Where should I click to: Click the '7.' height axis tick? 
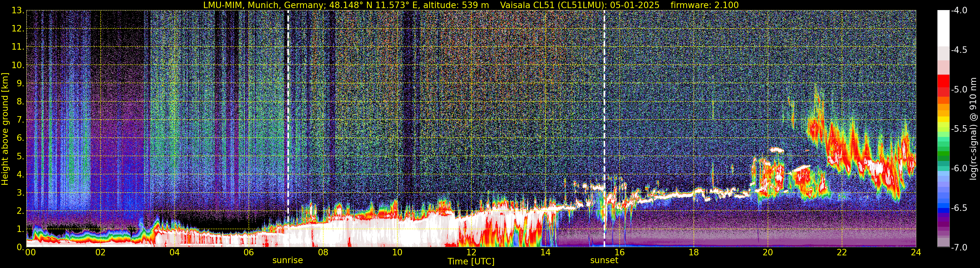20,120
